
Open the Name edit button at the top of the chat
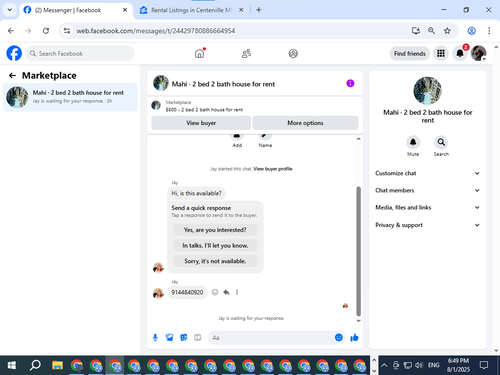[265, 141]
